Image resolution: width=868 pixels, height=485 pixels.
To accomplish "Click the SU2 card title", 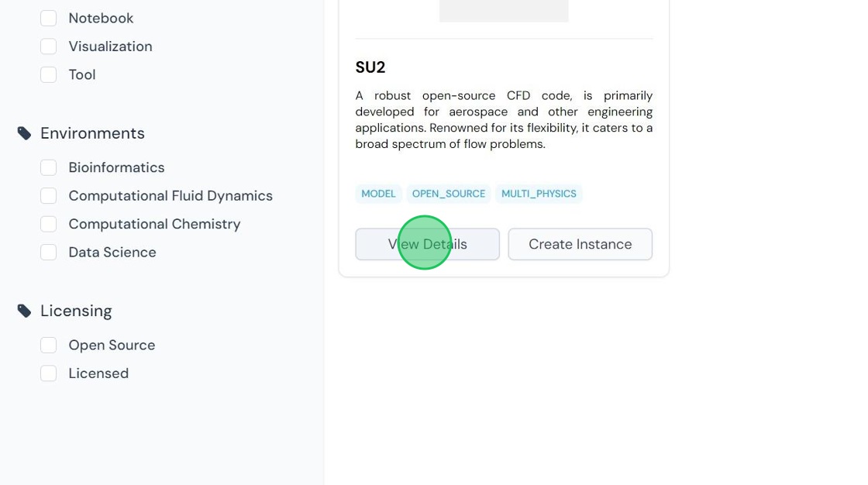I will pos(370,67).
